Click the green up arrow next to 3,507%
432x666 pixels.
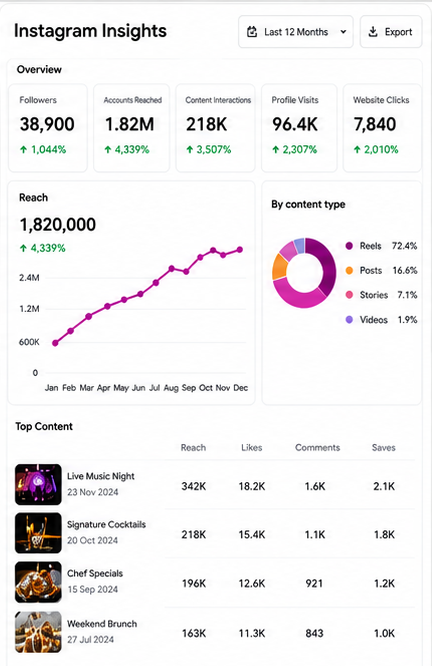coord(190,150)
